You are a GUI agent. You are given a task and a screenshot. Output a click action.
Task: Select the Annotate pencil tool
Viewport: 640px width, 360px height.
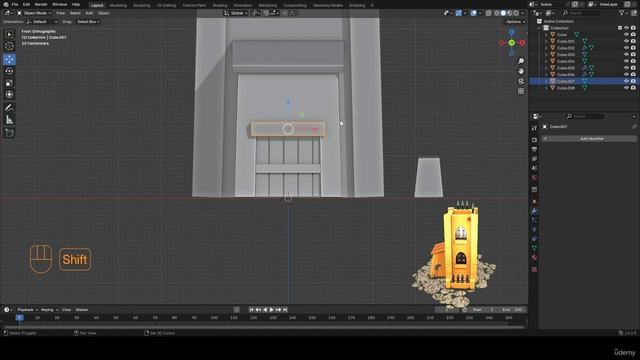pyautogui.click(x=9, y=108)
